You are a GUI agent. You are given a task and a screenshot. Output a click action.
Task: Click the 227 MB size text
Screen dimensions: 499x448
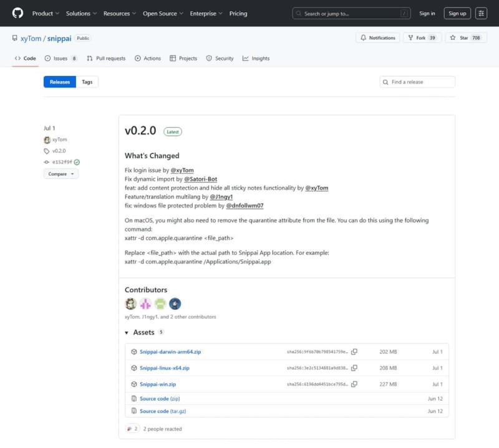tap(388, 384)
